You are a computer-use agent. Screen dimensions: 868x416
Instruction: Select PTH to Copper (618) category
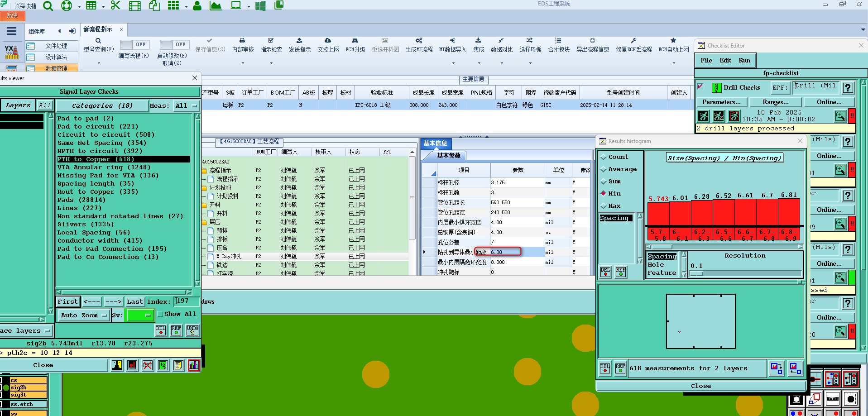coord(123,159)
